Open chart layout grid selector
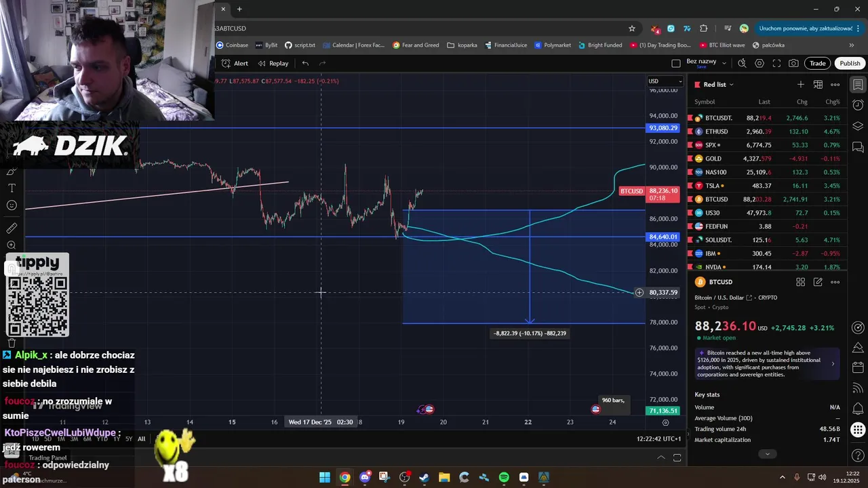 point(675,63)
